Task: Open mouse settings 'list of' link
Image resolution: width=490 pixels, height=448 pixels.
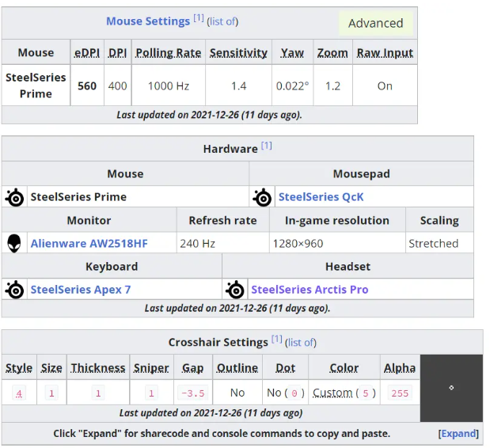Action: pyautogui.click(x=222, y=21)
